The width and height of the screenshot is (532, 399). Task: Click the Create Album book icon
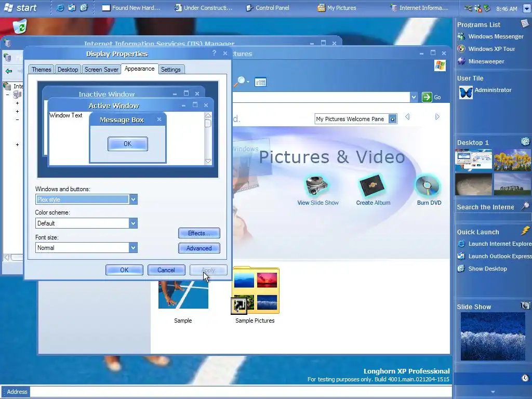[372, 185]
